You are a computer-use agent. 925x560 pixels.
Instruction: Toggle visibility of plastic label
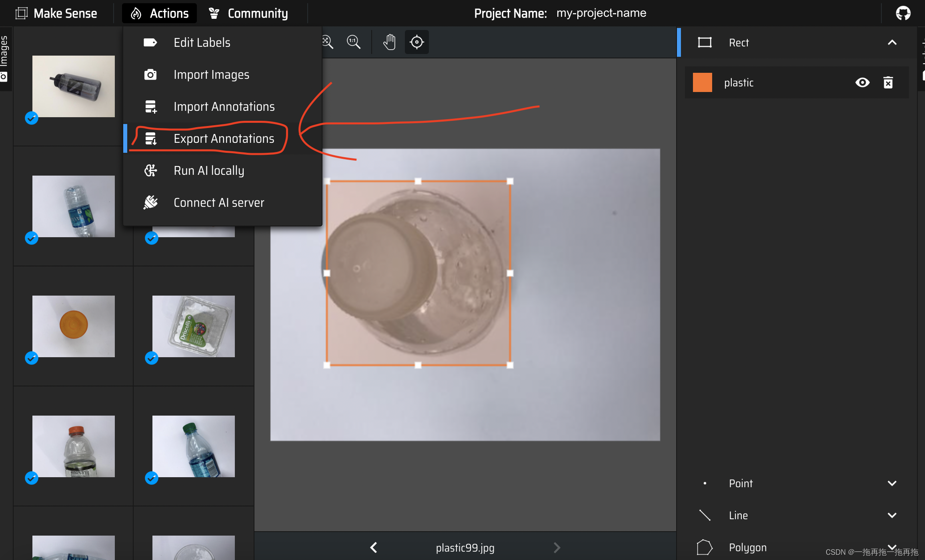pos(862,82)
